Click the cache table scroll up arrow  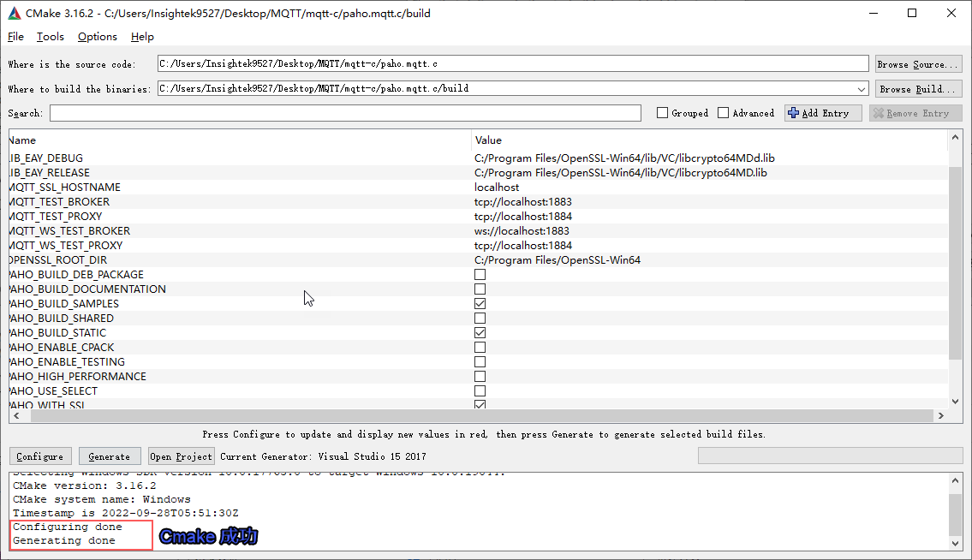(955, 138)
